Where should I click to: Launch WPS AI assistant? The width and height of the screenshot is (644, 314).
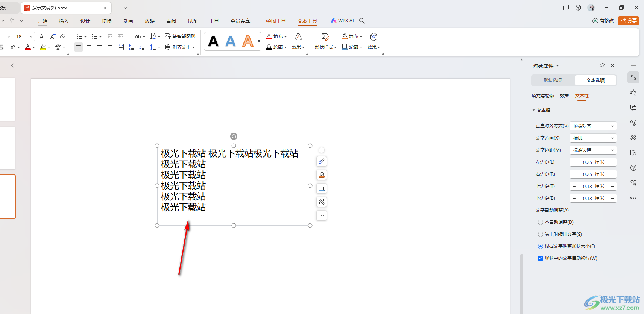pos(342,21)
